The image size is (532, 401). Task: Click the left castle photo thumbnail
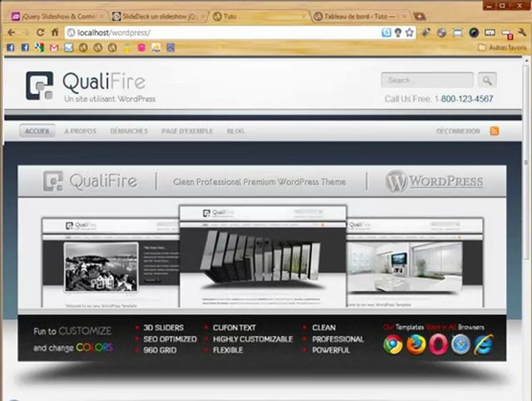[101, 267]
